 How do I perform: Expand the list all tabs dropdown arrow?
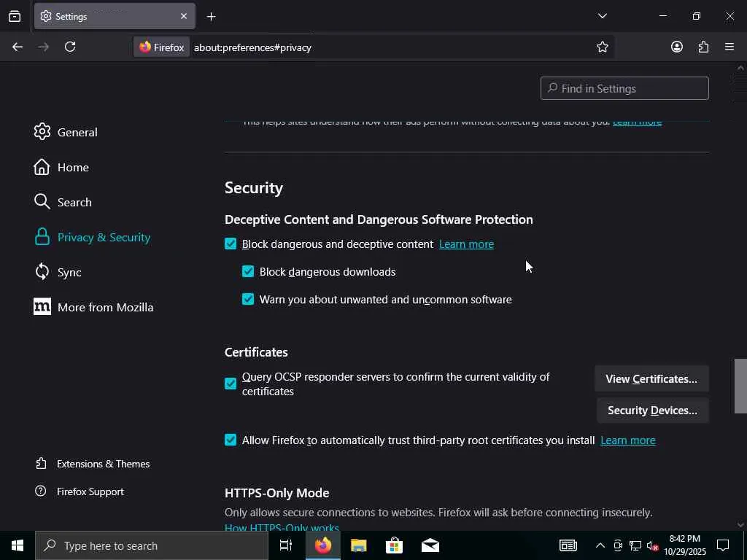point(602,16)
